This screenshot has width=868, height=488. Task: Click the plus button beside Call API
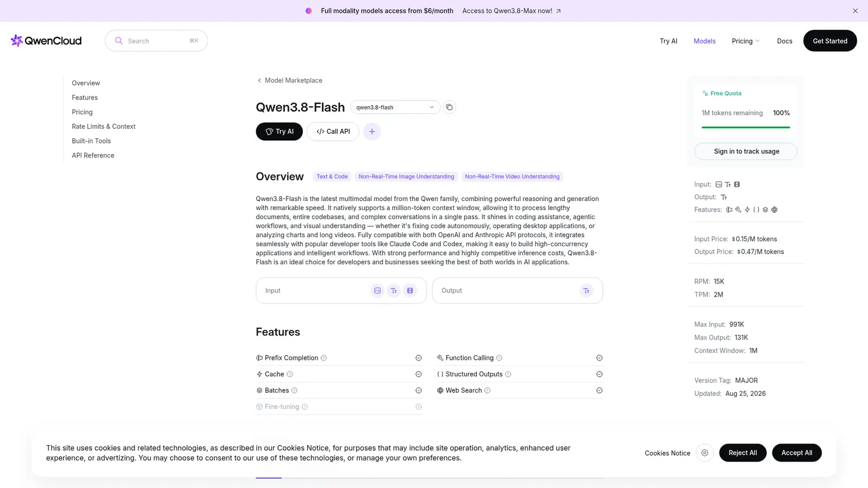point(372,132)
